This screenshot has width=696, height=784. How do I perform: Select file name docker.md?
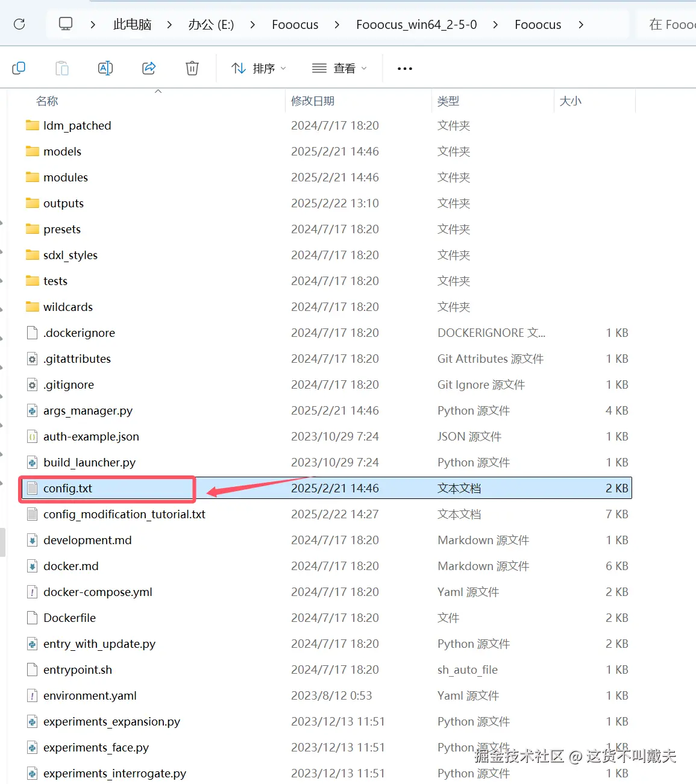pos(71,566)
